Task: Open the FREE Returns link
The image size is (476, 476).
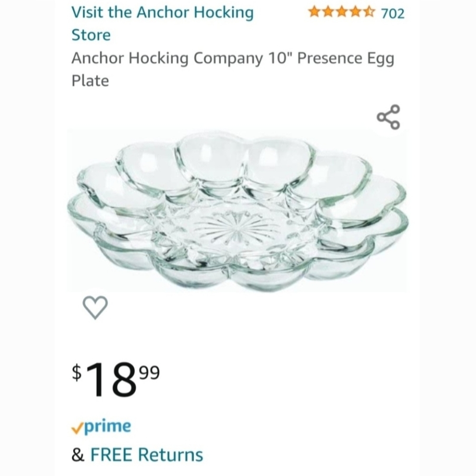Action: 147,454
